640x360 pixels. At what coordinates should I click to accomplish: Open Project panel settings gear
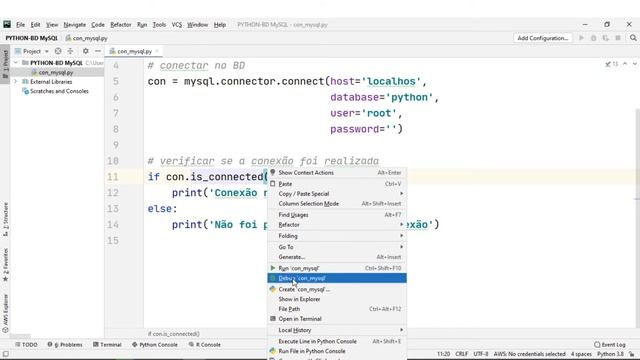tap(85, 51)
